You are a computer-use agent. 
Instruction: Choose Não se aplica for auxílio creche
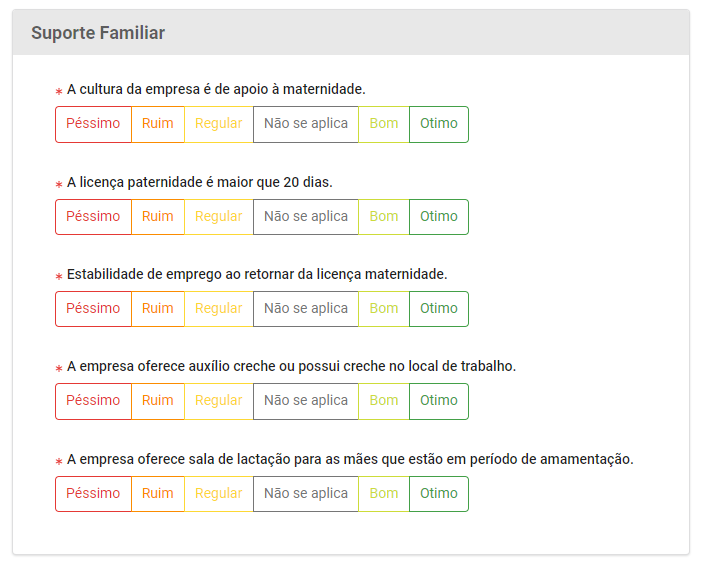pyautogui.click(x=306, y=401)
